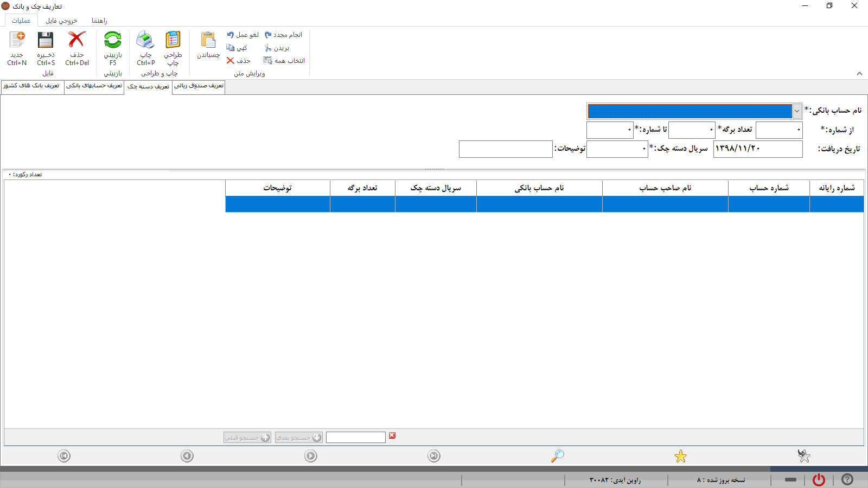Refresh the list with the بازبینی icon
Viewport: 868px width, 488px height.
pyautogui.click(x=113, y=41)
